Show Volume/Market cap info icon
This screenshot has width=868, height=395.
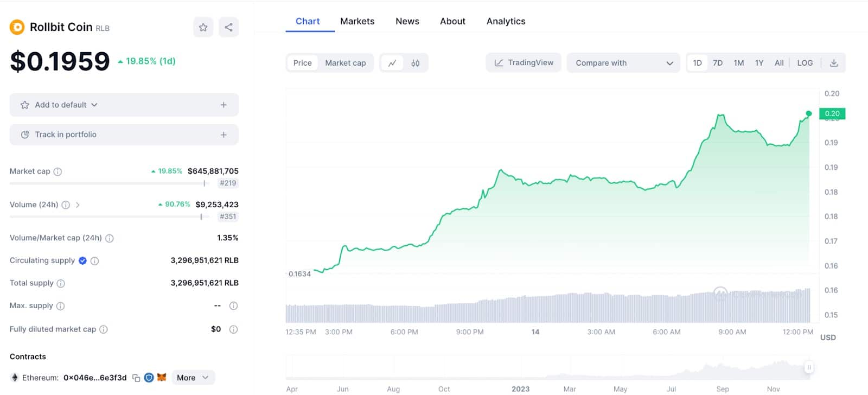tap(109, 238)
